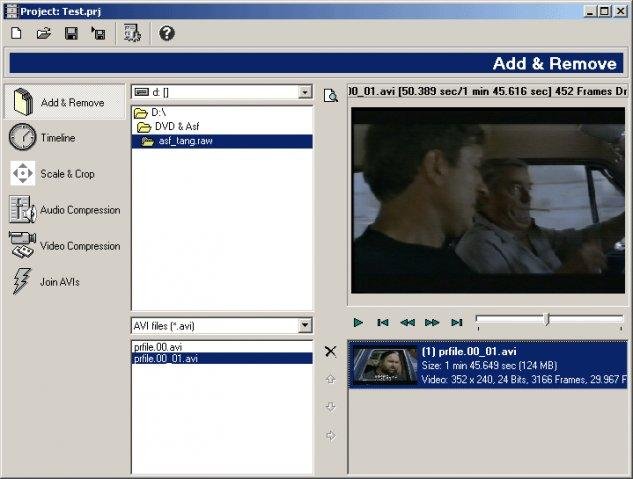Jump to the start of the clip
This screenshot has width=633, height=479.
coord(383,322)
